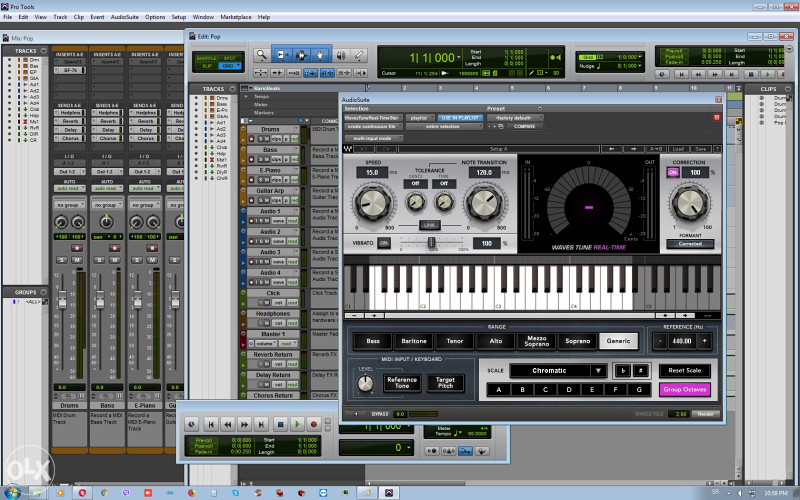This screenshot has width=800, height=500.
Task: Click Play in the Transport window
Action: coord(297,424)
